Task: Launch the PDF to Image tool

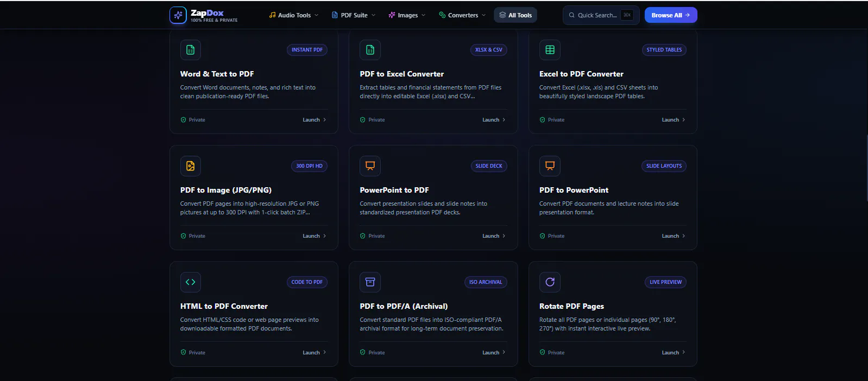Action: click(315, 236)
